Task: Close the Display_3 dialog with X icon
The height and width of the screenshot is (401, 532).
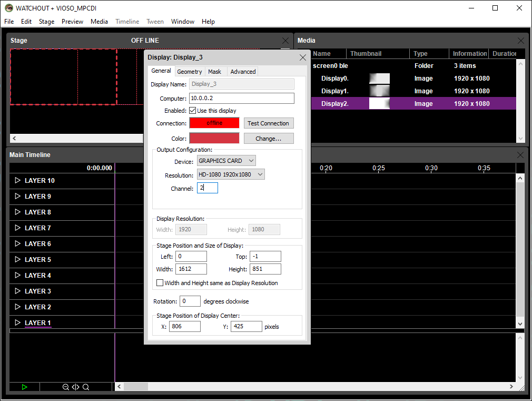Action: tap(302, 57)
